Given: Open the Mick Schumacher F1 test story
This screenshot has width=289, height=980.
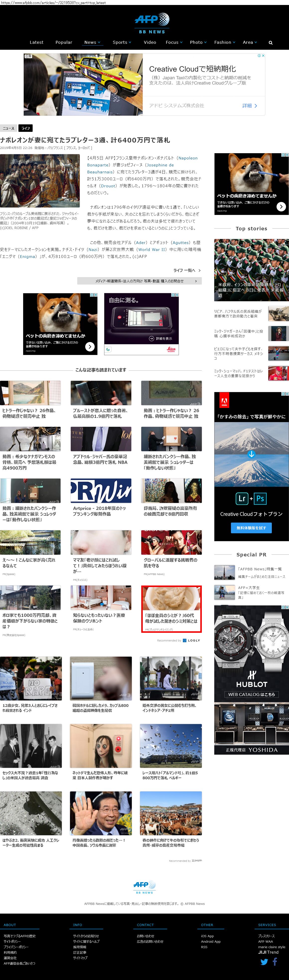Looking at the screenshot, I should pyautogui.click(x=251, y=373).
